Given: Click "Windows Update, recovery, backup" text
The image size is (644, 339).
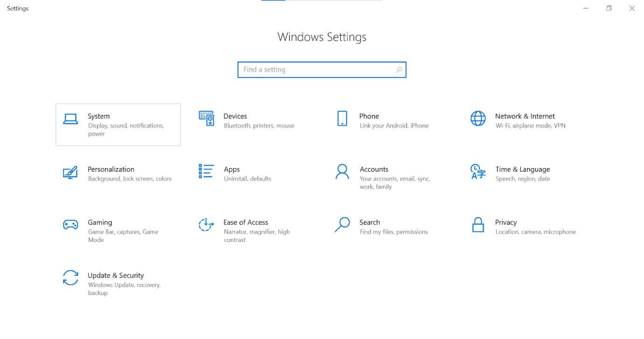Looking at the screenshot, I should point(124,289).
